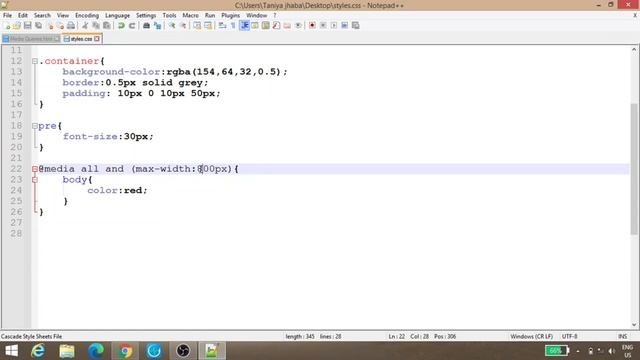Collapse the .container rule fold marker
The image size is (640, 360).
click(35, 61)
